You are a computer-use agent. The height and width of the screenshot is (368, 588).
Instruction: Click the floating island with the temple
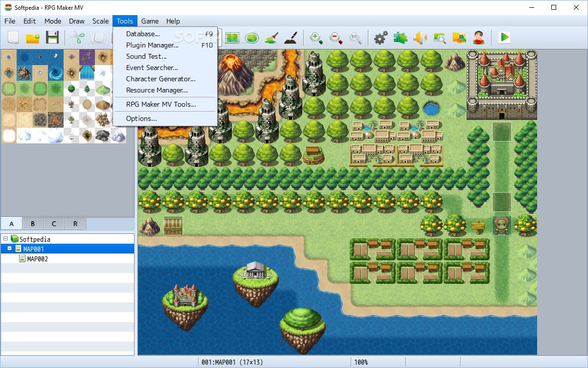(256, 284)
